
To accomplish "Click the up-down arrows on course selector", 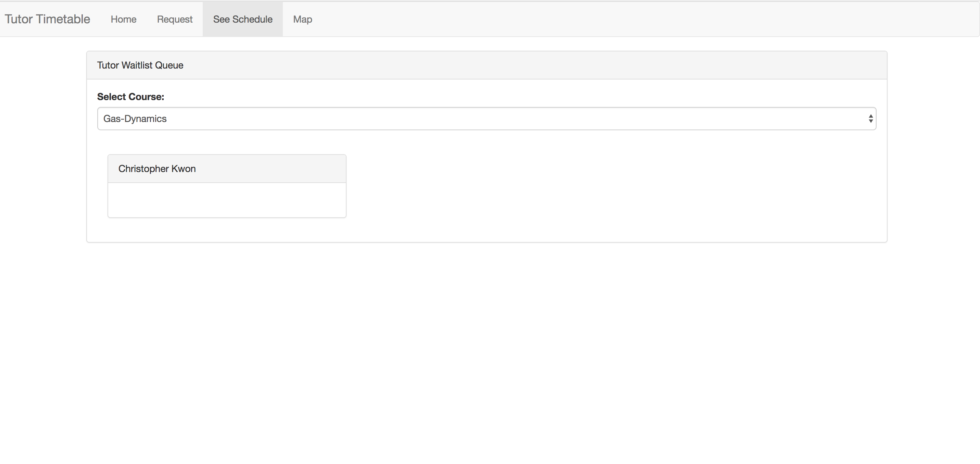I will (870, 119).
